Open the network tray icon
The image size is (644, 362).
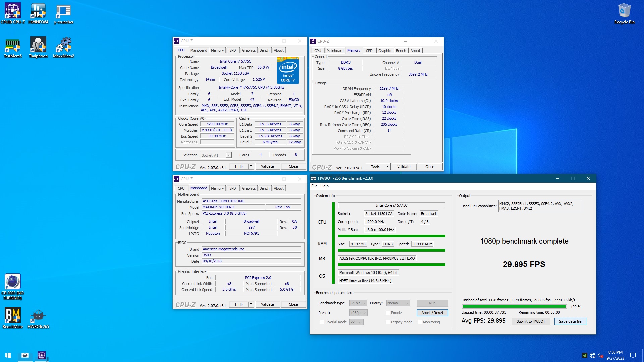pos(593,355)
